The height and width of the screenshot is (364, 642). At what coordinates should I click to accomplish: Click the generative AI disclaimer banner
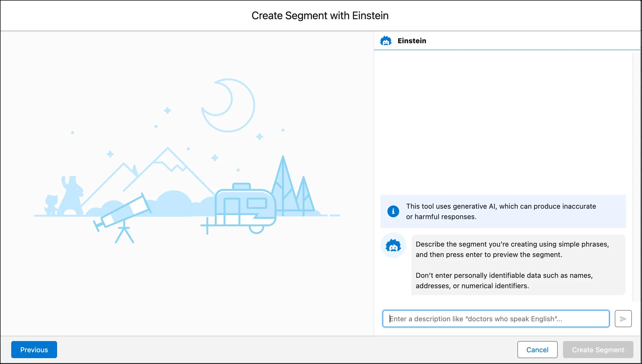point(503,211)
